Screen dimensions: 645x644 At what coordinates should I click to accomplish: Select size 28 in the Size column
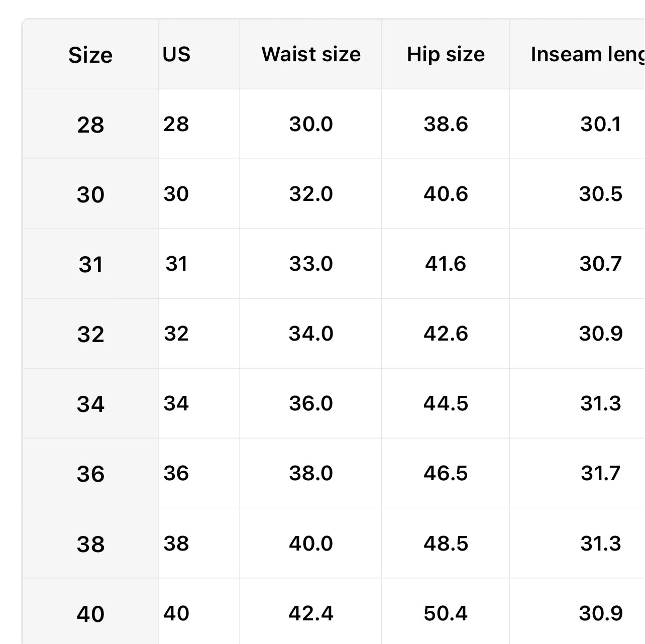(90, 125)
